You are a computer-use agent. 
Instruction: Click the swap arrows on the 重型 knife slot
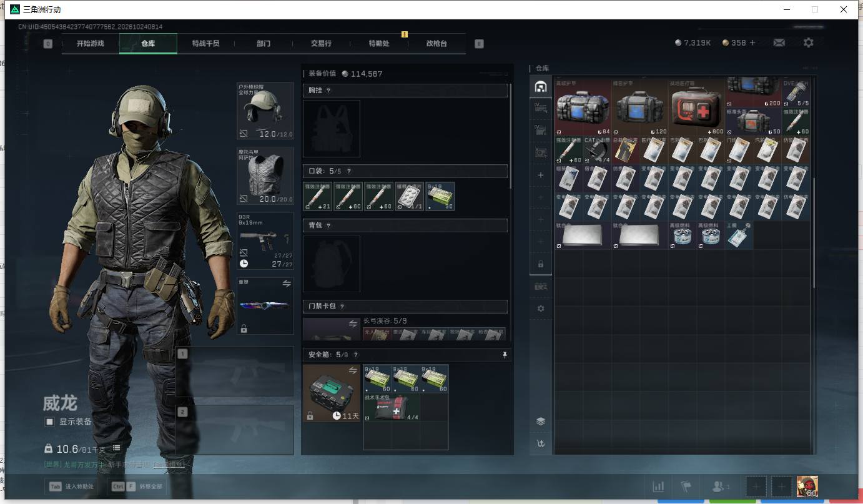coord(287,284)
